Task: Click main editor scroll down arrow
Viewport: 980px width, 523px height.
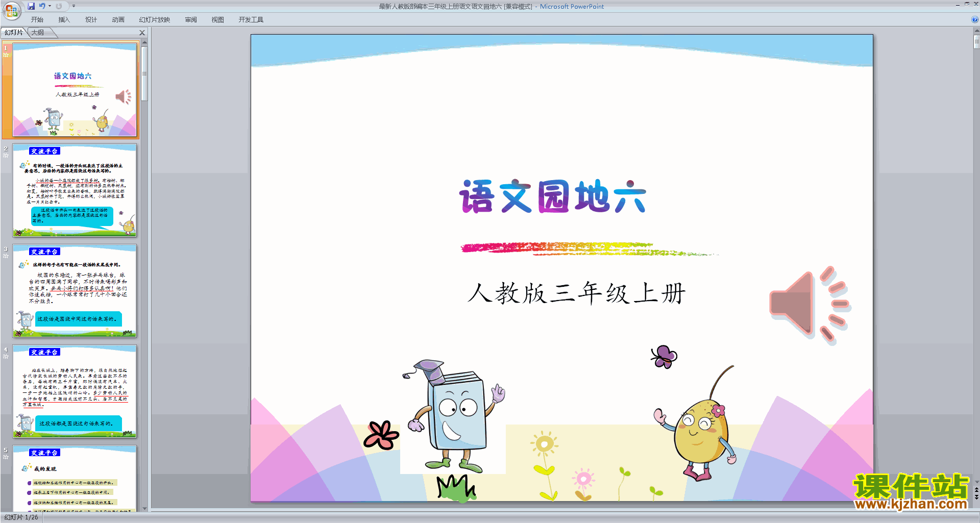Action: pyautogui.click(x=976, y=481)
